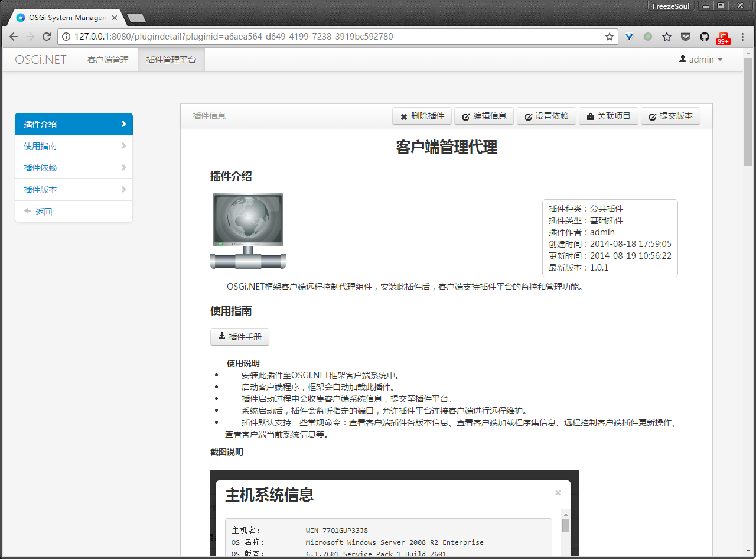756x559 pixels.
Task: Click the bullet 启动客户端程序，框架会自动加载此插件
Action: 319,387
